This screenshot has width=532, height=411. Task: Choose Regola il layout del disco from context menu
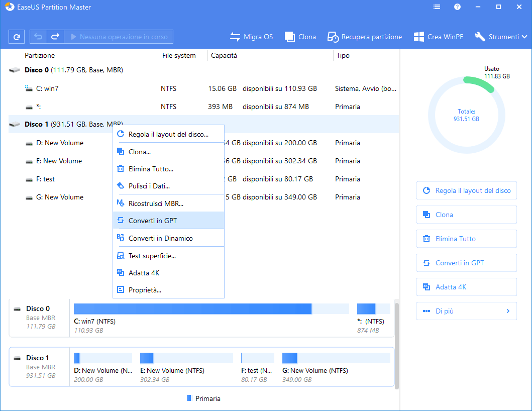tap(168, 134)
